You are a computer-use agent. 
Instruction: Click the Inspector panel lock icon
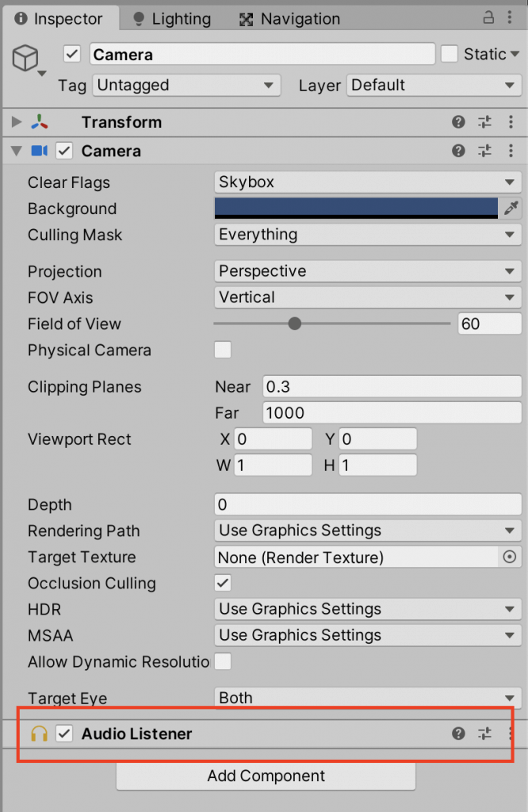pyautogui.click(x=490, y=18)
